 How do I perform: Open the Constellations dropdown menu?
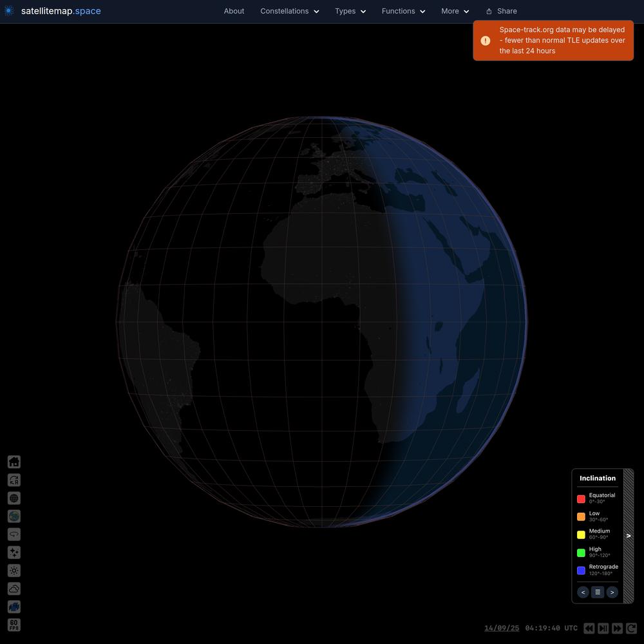[289, 11]
